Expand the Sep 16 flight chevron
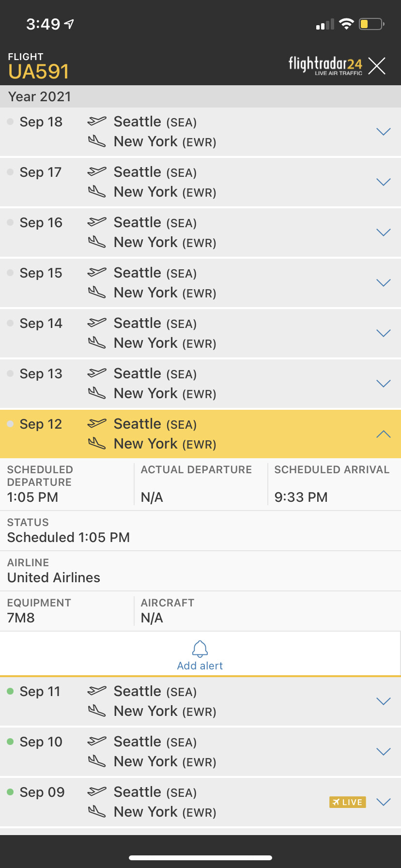The height and width of the screenshot is (868, 401). [x=383, y=232]
